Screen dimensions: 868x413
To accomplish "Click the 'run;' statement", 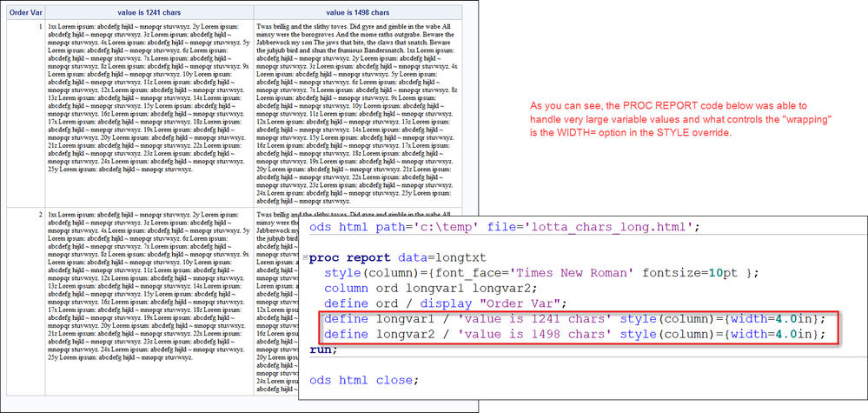I will [x=323, y=350].
